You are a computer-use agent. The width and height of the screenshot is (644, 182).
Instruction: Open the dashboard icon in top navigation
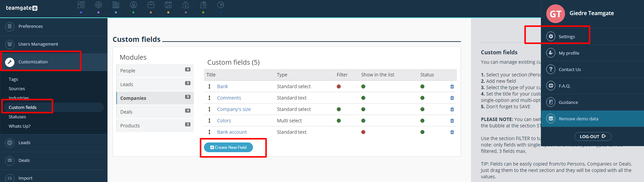click(x=81, y=5)
